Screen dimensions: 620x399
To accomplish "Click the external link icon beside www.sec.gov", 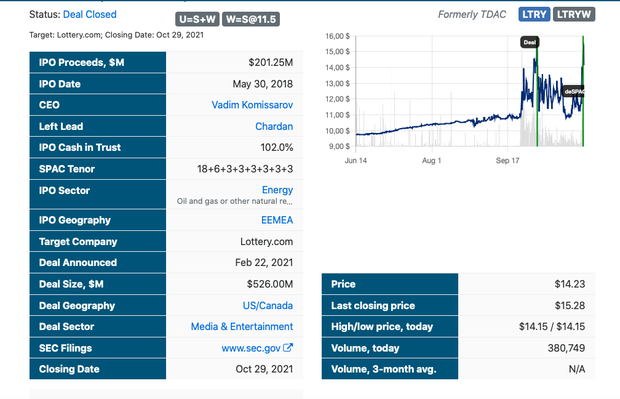I will coord(288,348).
